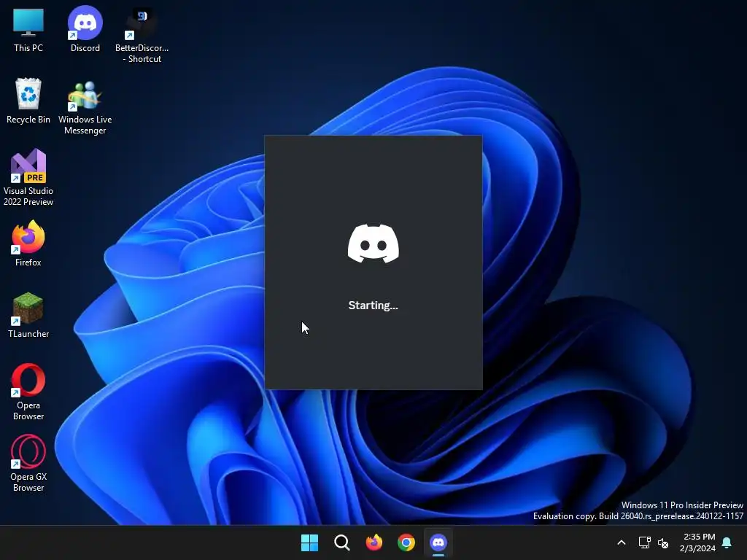The image size is (747, 560).
Task: Select Visual Studio 2022 Preview shortcut
Action: (28, 178)
